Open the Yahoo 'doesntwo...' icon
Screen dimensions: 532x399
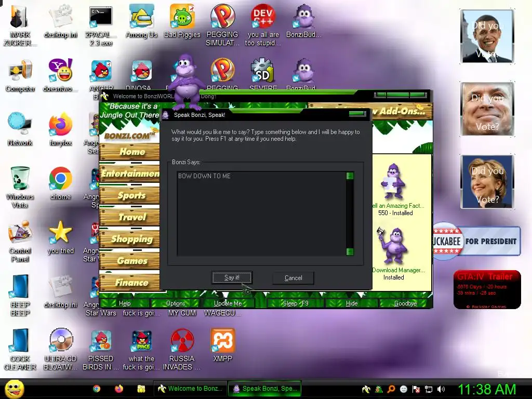click(60, 75)
